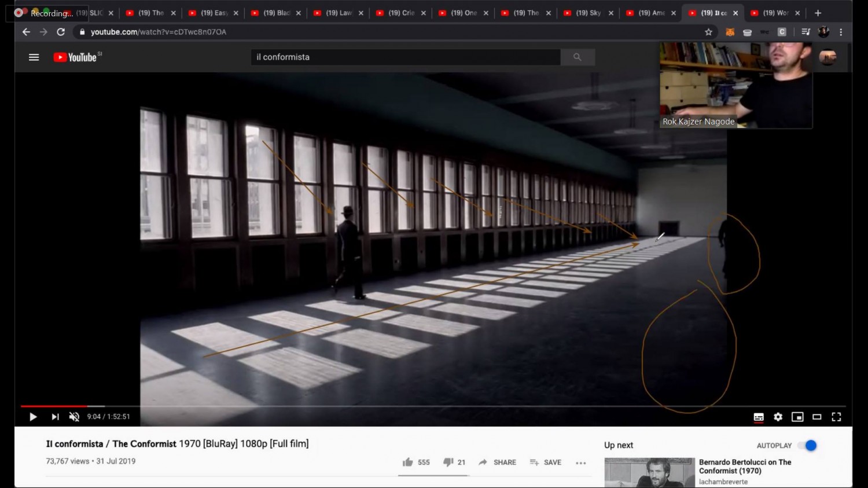This screenshot has width=868, height=488.
Task: Toggle subtitles/closed captions
Action: [x=759, y=417]
